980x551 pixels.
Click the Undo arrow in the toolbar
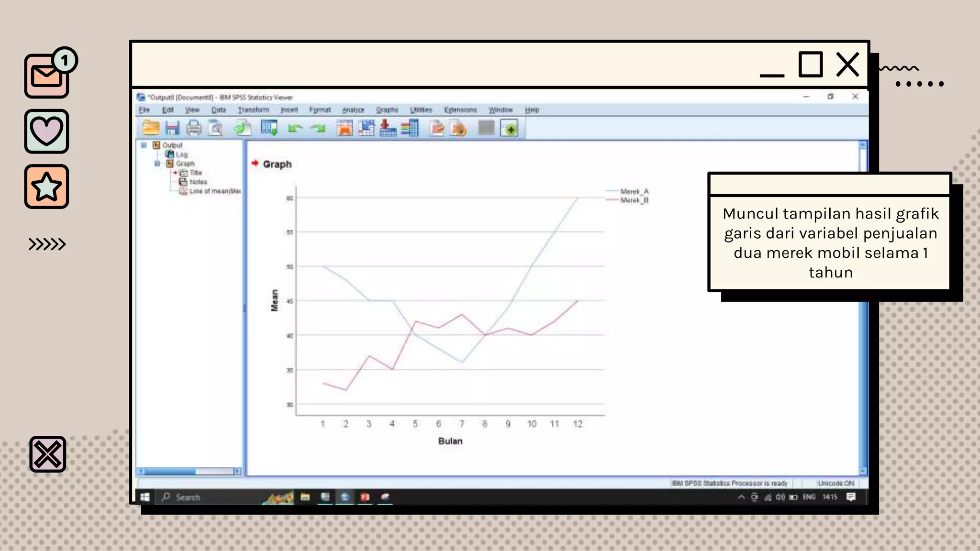pyautogui.click(x=295, y=128)
